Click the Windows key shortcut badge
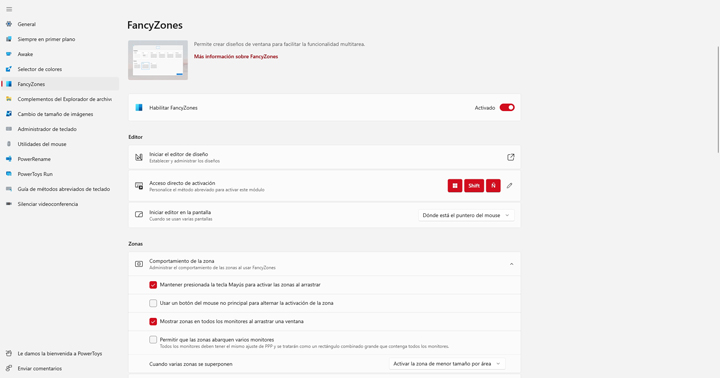The width and height of the screenshot is (720, 378). pyautogui.click(x=455, y=186)
